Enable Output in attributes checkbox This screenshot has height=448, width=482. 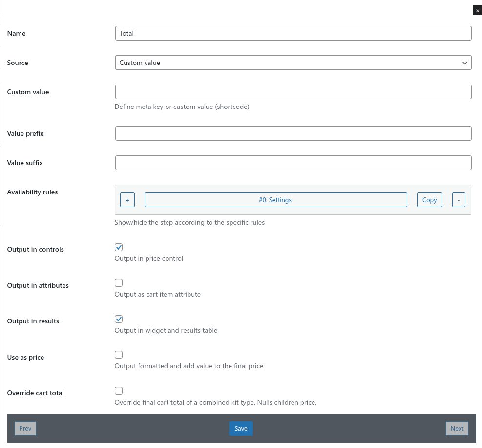point(119,283)
